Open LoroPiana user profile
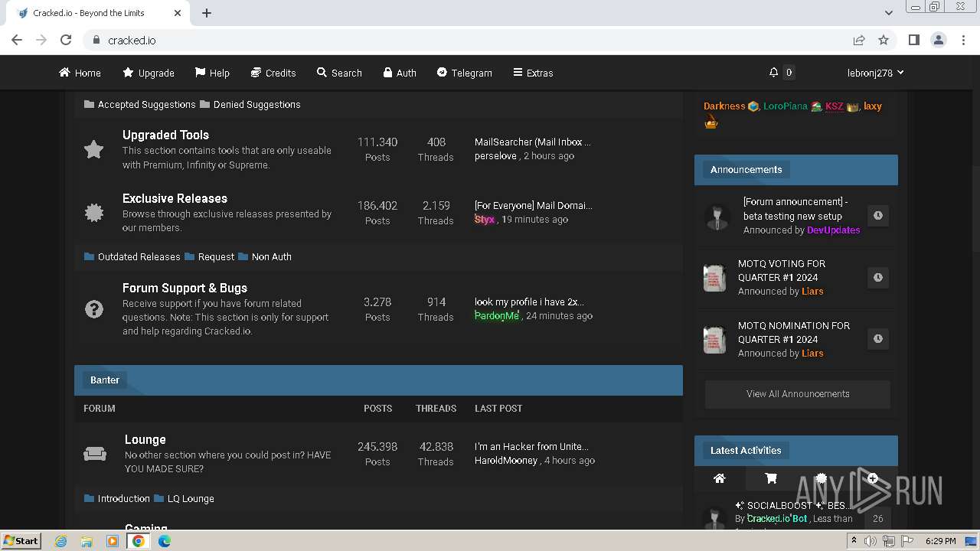 pos(786,106)
